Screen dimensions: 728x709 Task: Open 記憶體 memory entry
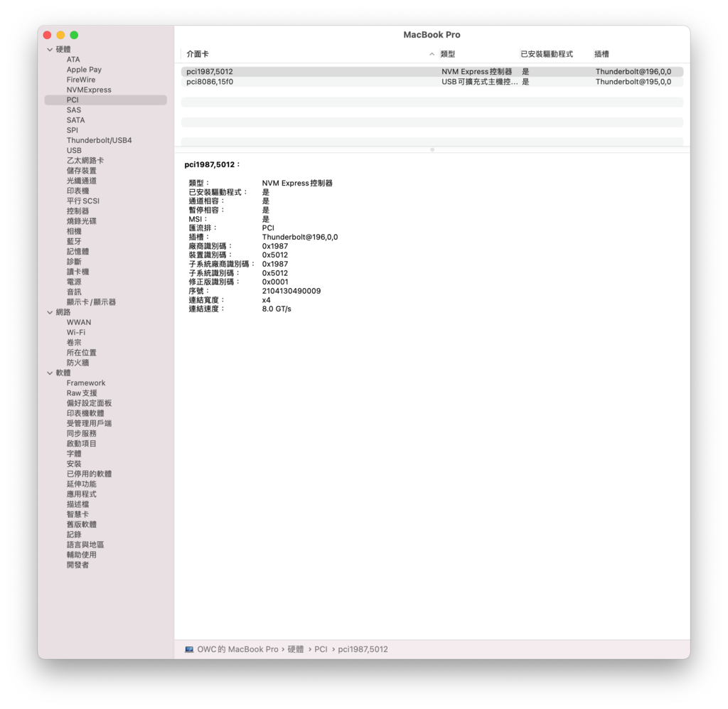coord(77,252)
